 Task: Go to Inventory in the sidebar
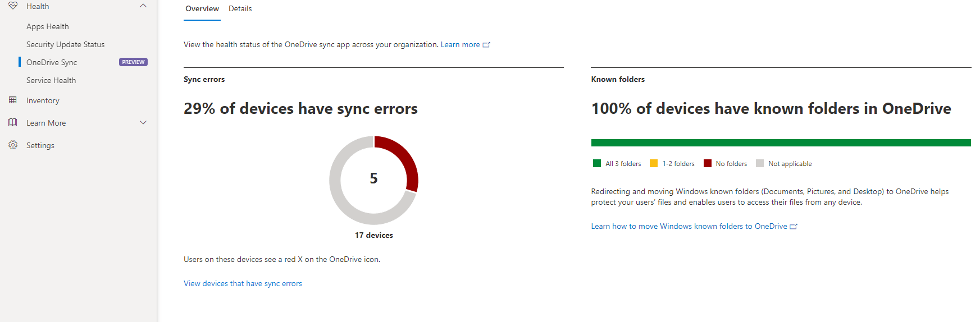43,100
